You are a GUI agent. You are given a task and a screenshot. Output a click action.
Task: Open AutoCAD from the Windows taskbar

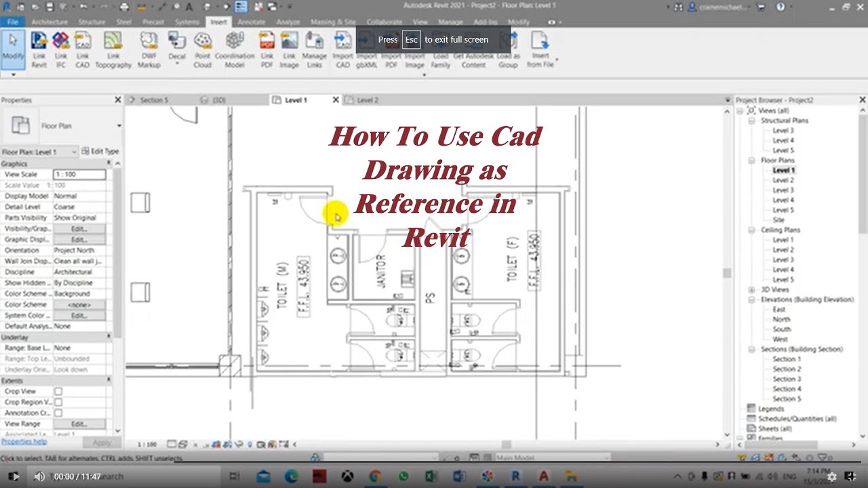coord(543,476)
